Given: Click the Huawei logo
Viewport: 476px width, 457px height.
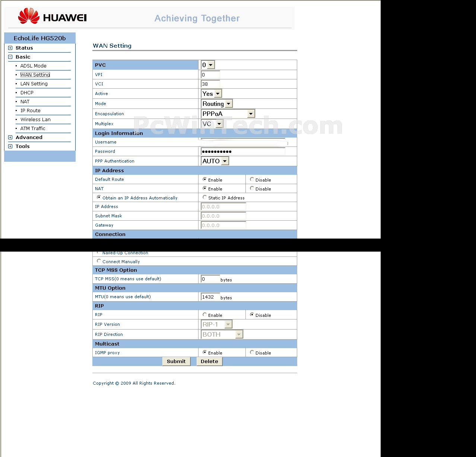Looking at the screenshot, I should [x=52, y=16].
